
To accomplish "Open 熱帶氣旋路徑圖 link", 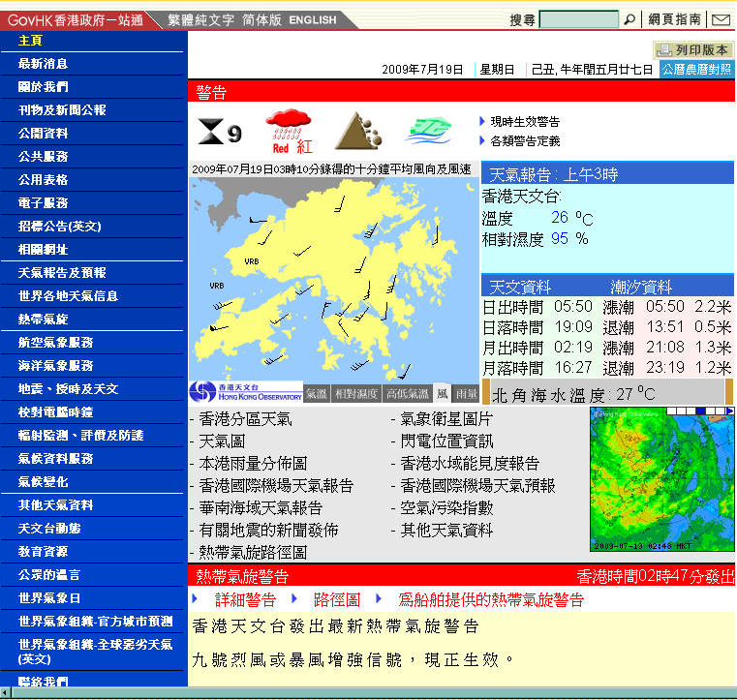I will point(253,553).
